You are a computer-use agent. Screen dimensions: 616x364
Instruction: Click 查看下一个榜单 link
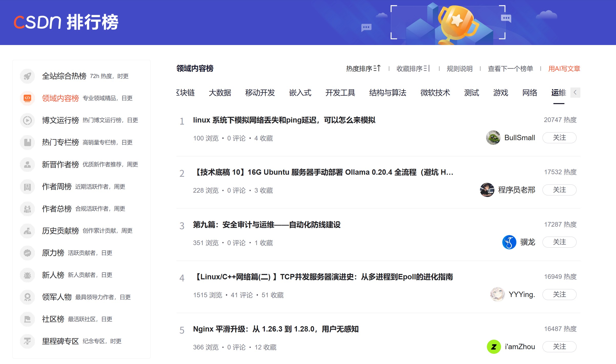510,69
